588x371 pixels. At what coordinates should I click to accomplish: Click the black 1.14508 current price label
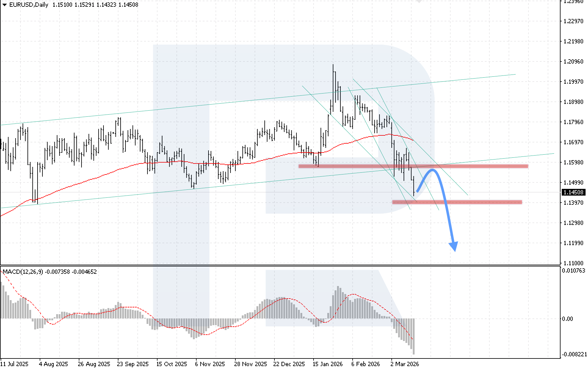574,192
